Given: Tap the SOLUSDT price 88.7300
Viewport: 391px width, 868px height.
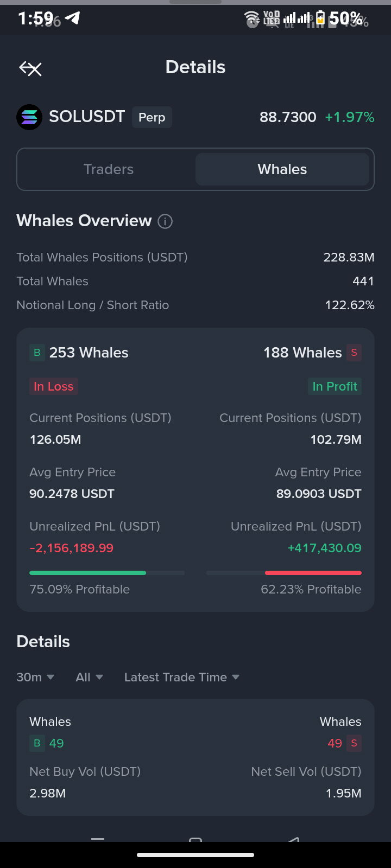Looking at the screenshot, I should (288, 117).
